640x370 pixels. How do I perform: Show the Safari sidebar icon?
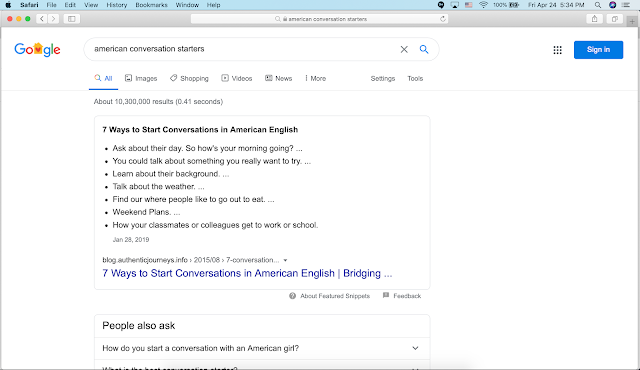[x=71, y=19]
